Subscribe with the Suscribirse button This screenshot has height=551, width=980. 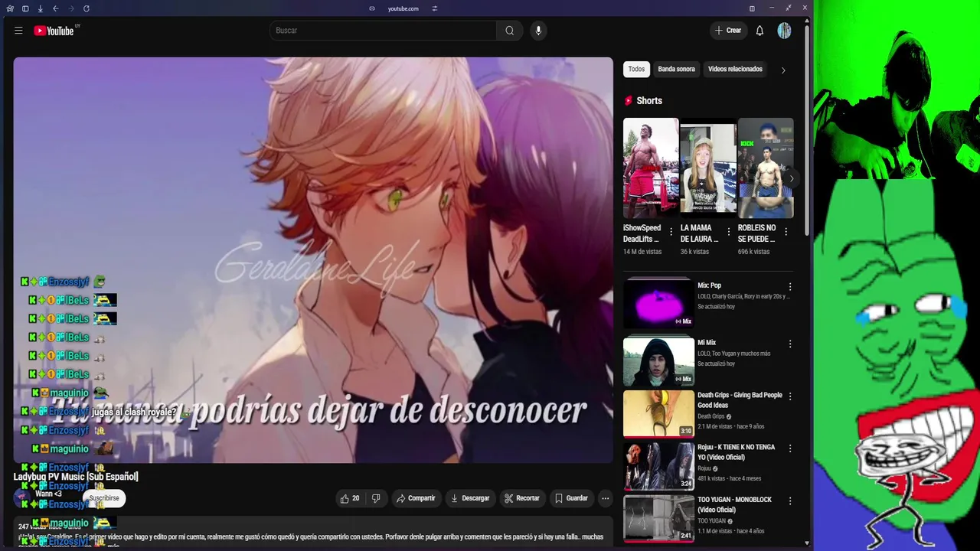pyautogui.click(x=104, y=498)
